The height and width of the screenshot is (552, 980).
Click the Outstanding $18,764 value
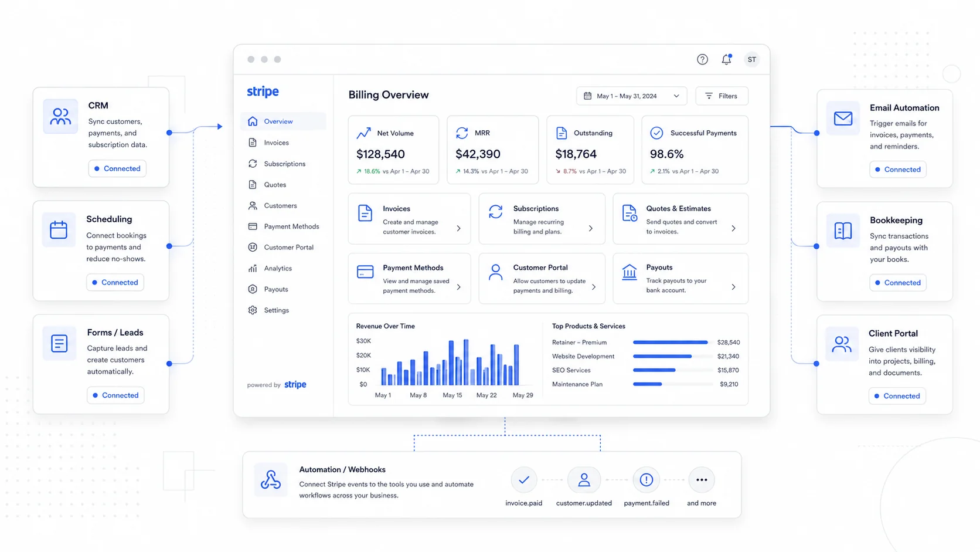(x=576, y=154)
